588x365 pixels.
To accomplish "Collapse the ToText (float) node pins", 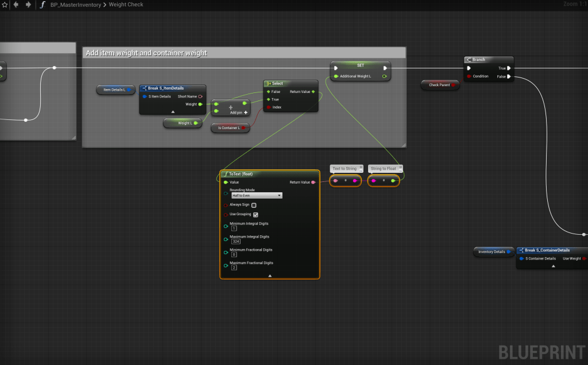I will coord(270,275).
